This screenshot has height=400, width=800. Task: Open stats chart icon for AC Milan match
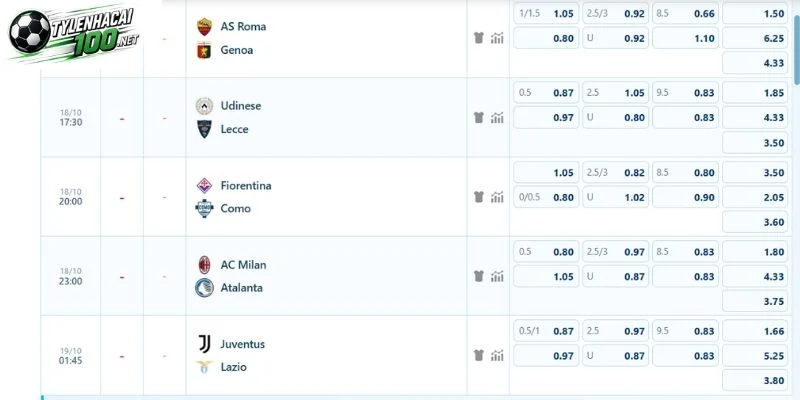pos(497,276)
